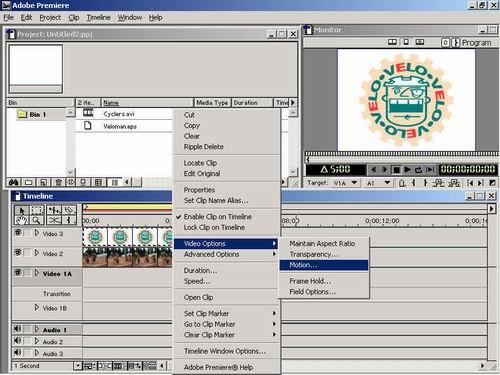Select the Hand tool in Timeline toolbox

pyautogui.click(x=22, y=220)
